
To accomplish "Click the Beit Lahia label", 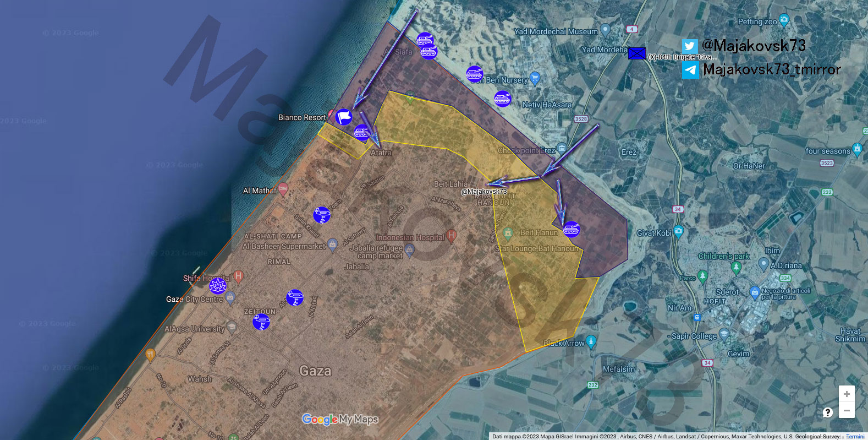I will pyautogui.click(x=451, y=184).
